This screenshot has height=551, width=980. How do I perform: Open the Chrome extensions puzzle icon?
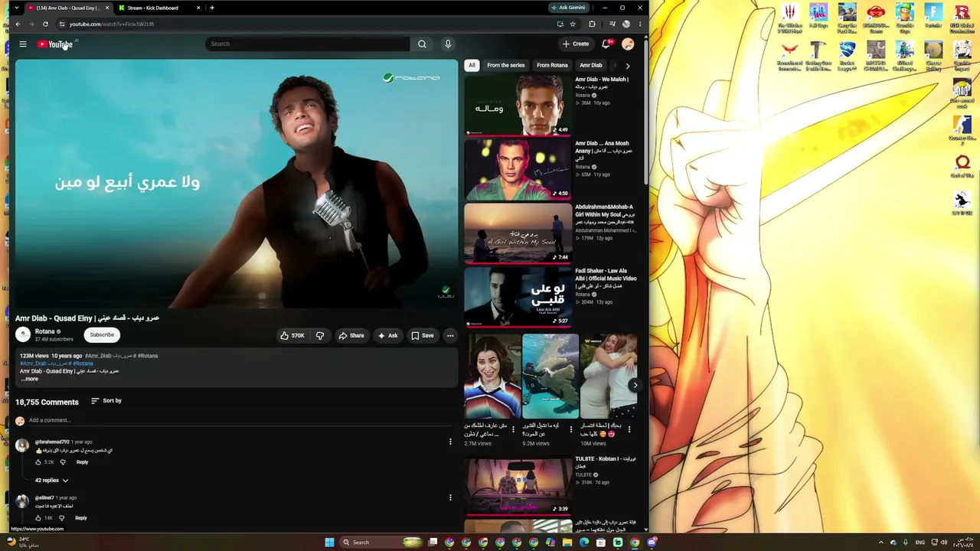coord(592,24)
